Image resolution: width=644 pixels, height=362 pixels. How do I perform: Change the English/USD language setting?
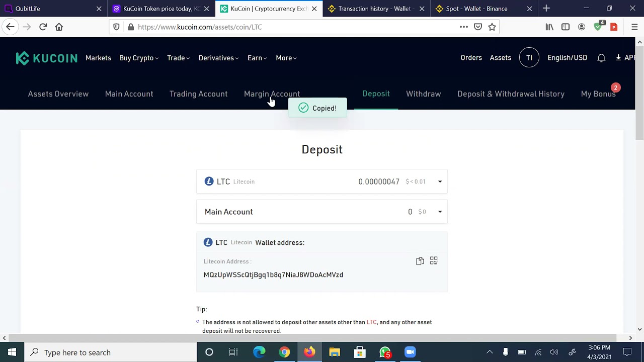pos(567,58)
